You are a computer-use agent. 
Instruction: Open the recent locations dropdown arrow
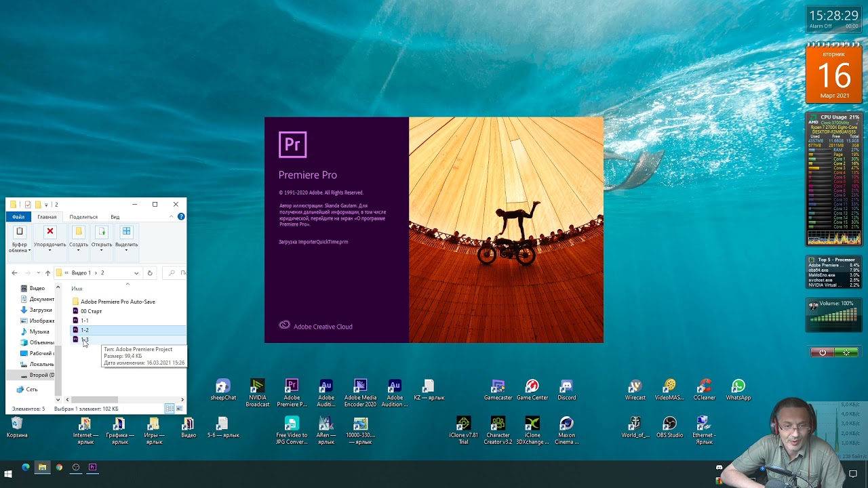pyautogui.click(x=37, y=273)
